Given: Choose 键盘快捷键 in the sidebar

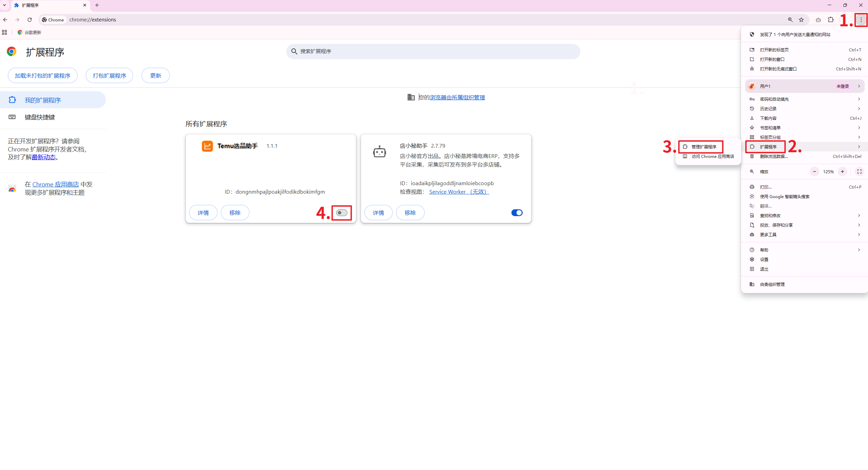Looking at the screenshot, I should (39, 117).
